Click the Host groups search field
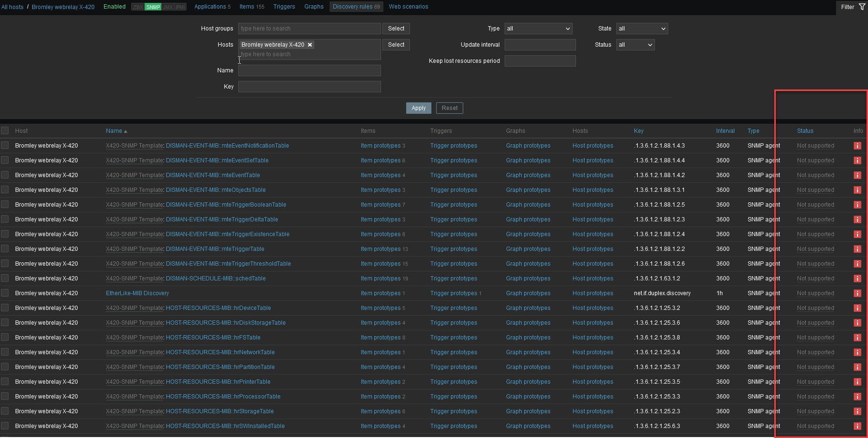Image resolution: width=868 pixels, height=438 pixels. pos(310,29)
